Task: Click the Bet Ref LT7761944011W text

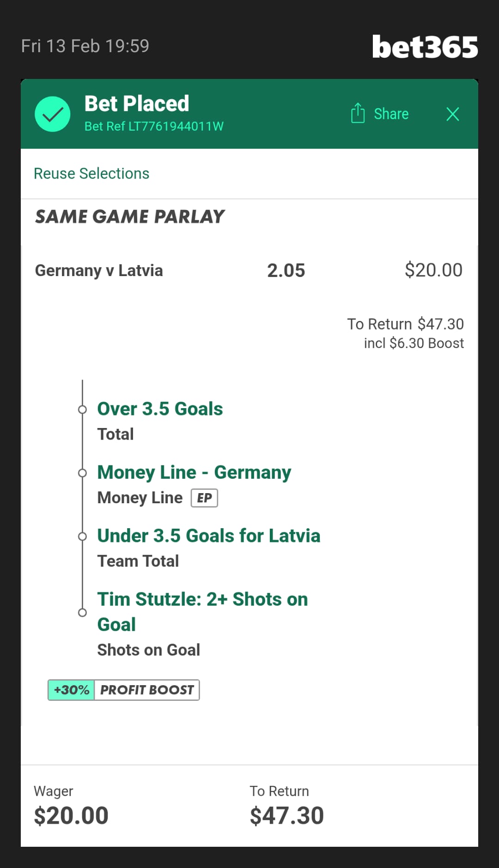Action: point(154,127)
